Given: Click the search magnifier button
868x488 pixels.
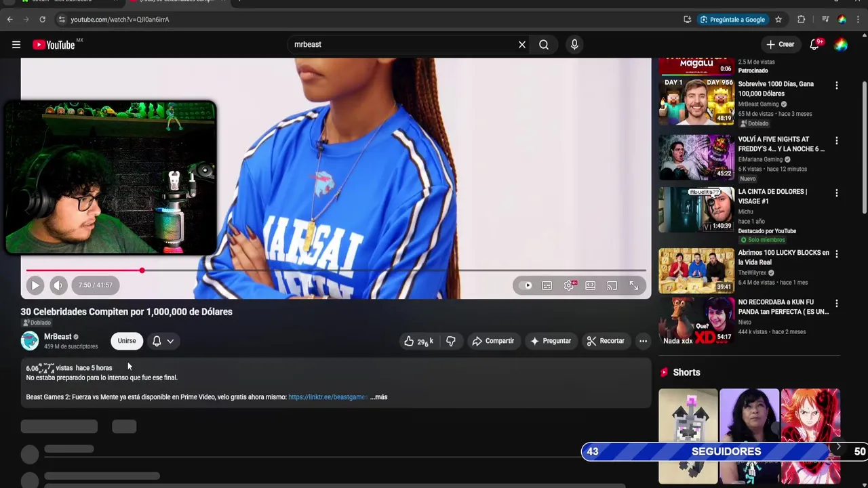Looking at the screenshot, I should [544, 45].
